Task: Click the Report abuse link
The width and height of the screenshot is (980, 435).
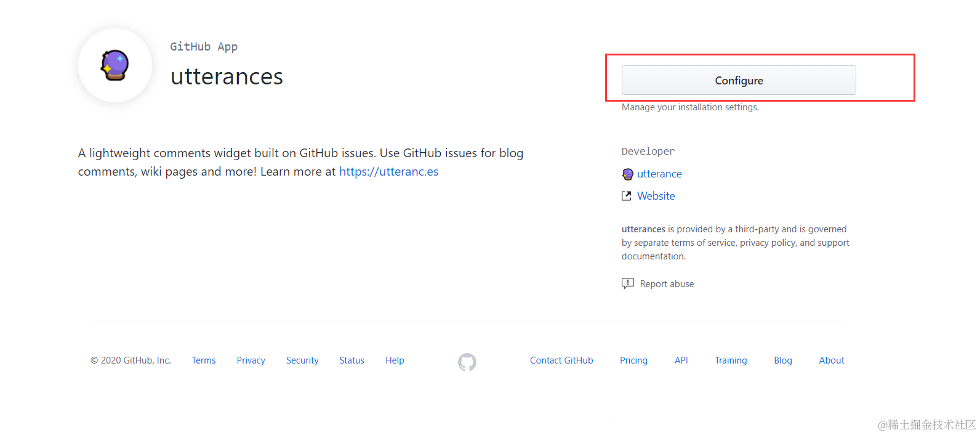Action: click(667, 284)
